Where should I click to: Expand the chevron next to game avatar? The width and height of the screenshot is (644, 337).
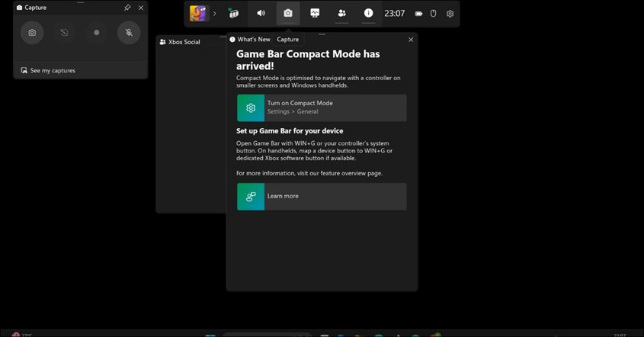(214, 14)
